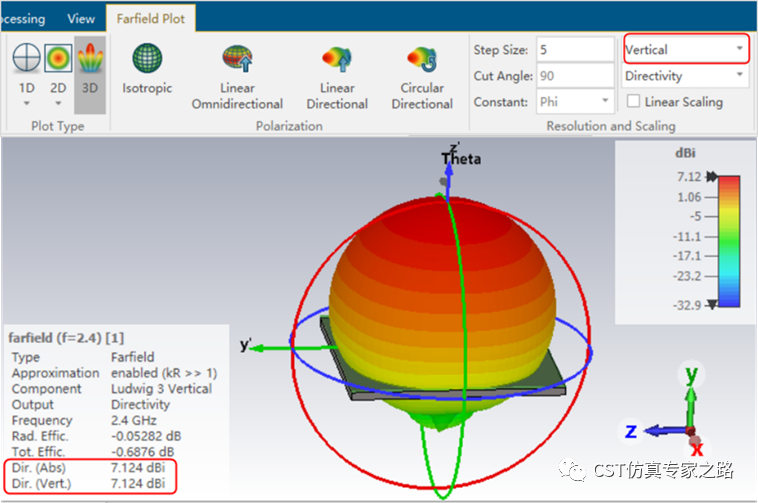Click the y' axis label
The image size is (758, 503).
tap(246, 345)
